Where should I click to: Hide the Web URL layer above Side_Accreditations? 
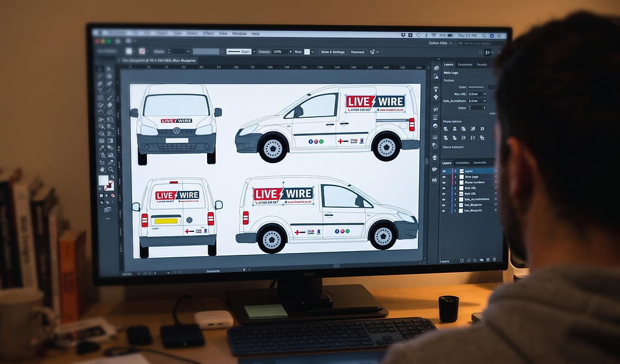pyautogui.click(x=444, y=193)
